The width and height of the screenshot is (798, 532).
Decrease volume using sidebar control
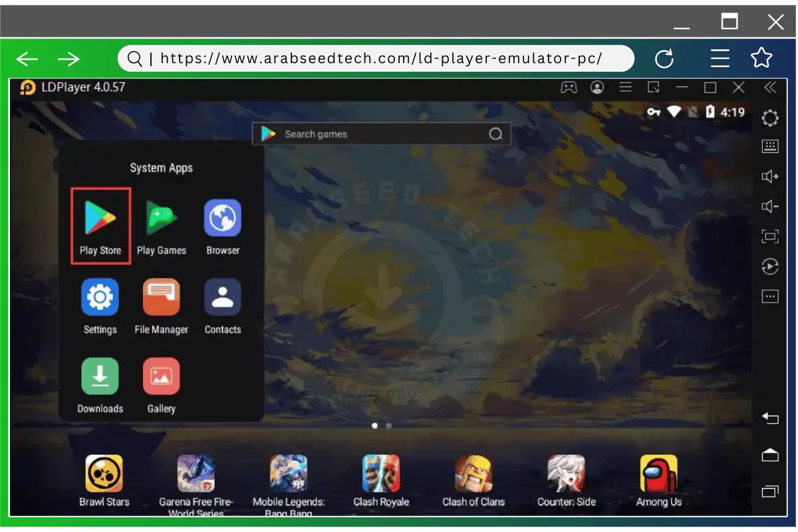pyautogui.click(x=769, y=206)
